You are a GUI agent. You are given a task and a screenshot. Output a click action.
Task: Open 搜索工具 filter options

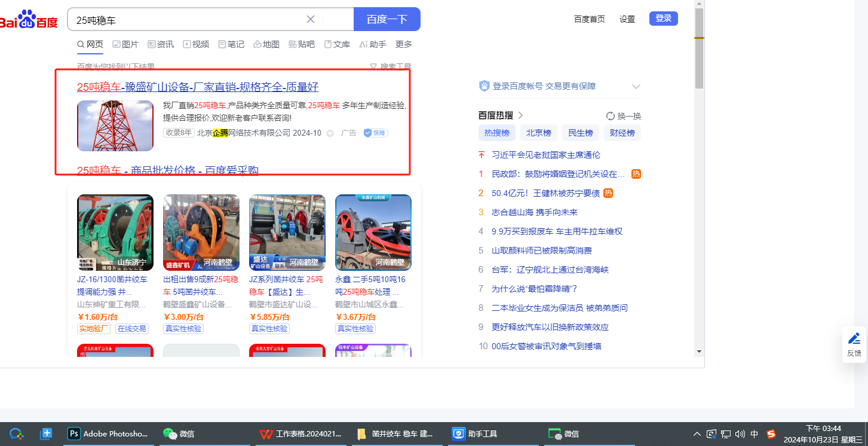coord(391,67)
